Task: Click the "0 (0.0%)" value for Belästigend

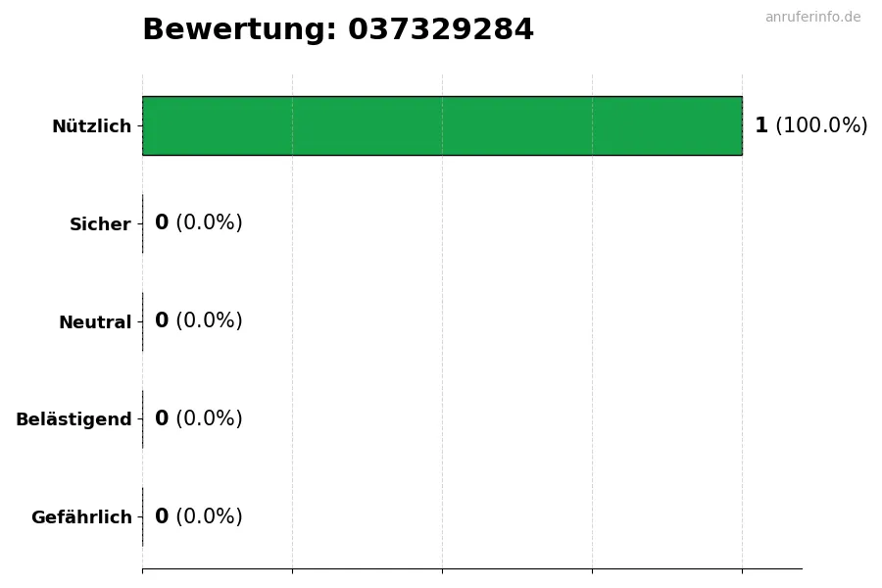Action: (198, 419)
